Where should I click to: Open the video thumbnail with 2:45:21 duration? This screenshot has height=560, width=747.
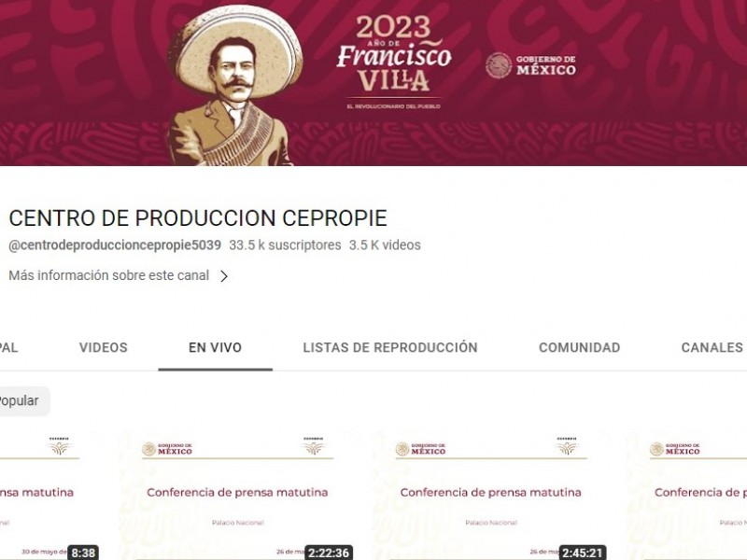(490, 496)
